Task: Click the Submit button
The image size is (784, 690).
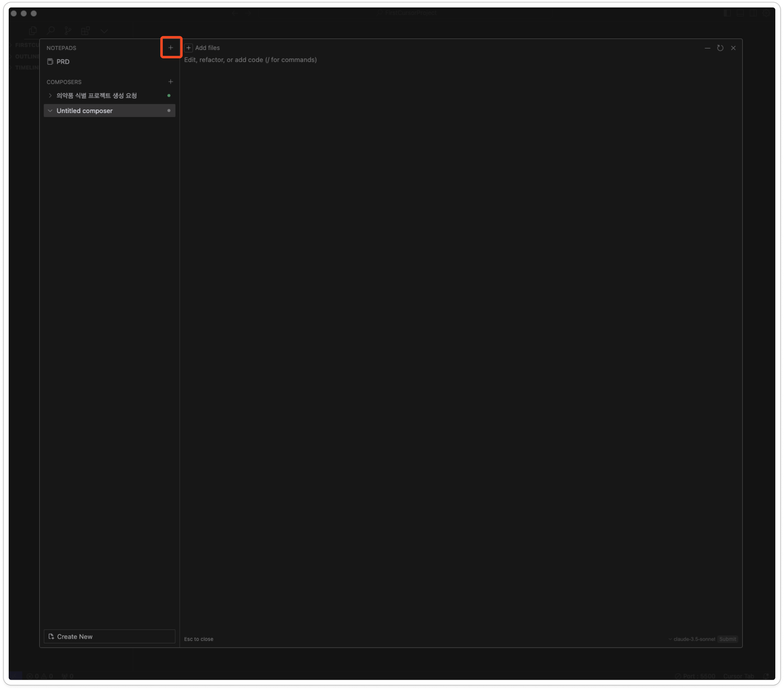Action: coord(727,639)
